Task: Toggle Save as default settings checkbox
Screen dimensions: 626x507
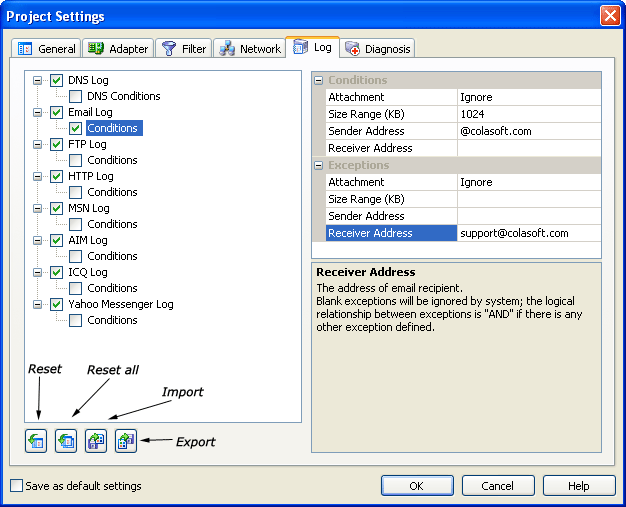Action: click(16, 486)
